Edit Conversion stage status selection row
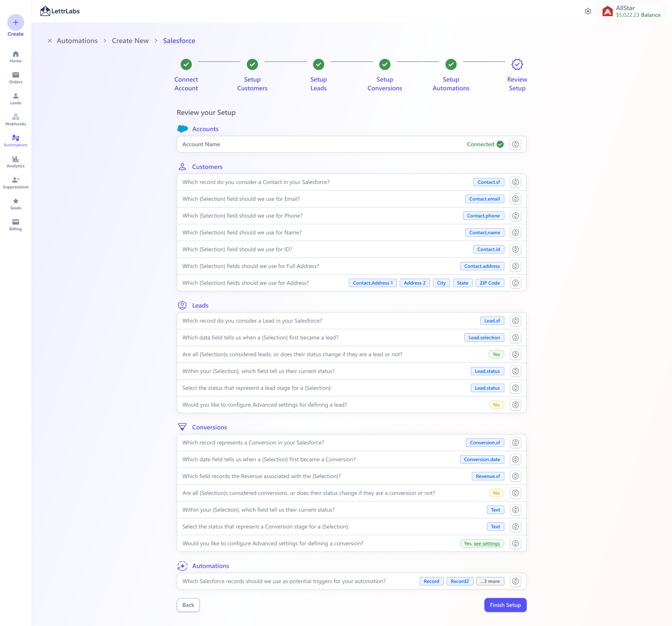This screenshot has height=626, width=672. click(516, 527)
